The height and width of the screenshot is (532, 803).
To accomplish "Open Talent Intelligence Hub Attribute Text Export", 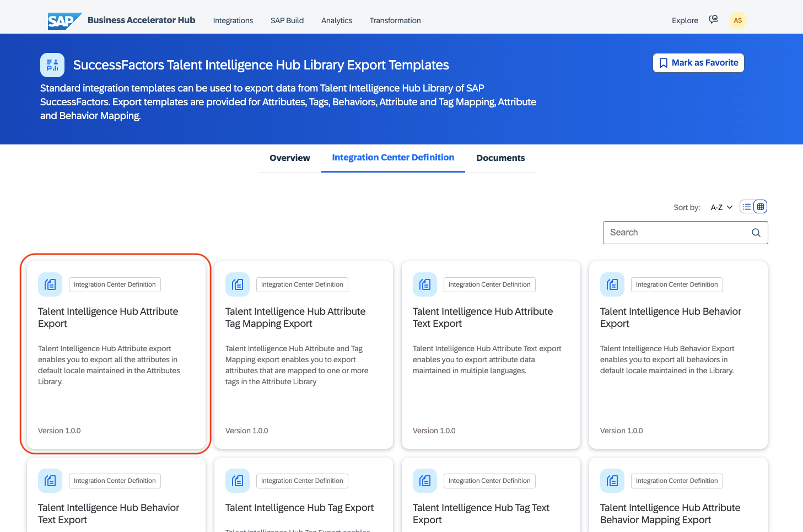I will click(483, 318).
